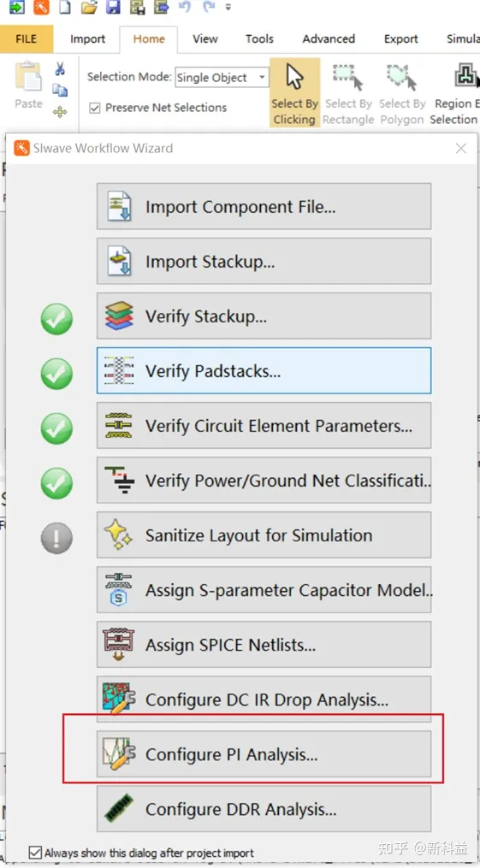Click the Cut scissors icon
The width and height of the screenshot is (480, 868).
coord(60,69)
